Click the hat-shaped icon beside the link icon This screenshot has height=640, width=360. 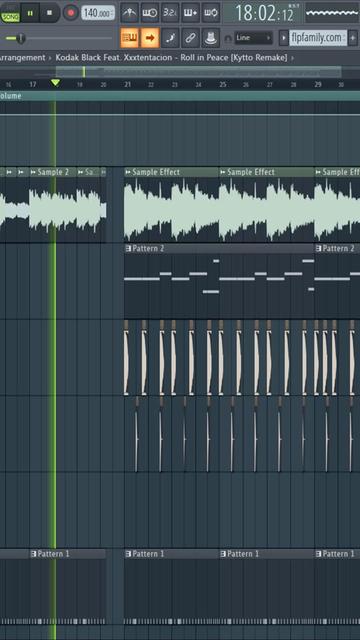(x=211, y=38)
